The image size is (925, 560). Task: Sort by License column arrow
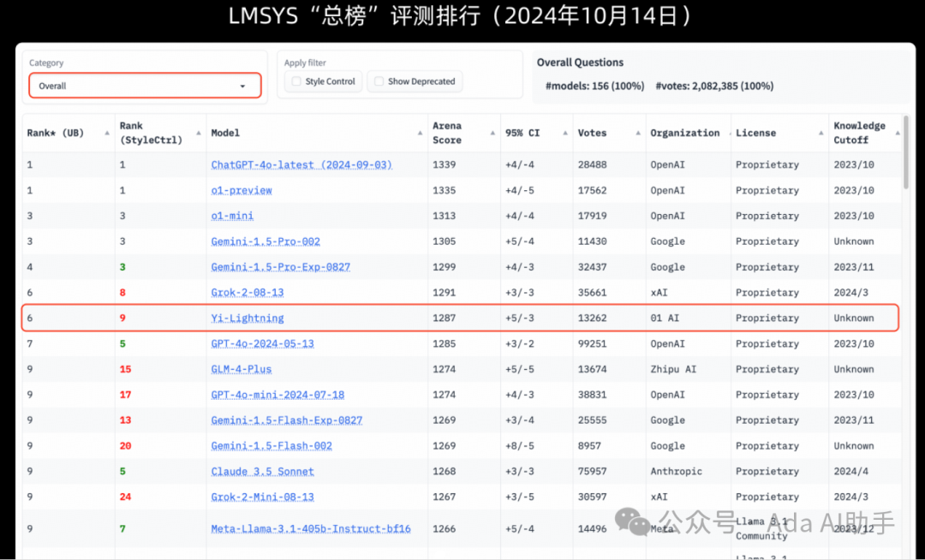click(821, 134)
